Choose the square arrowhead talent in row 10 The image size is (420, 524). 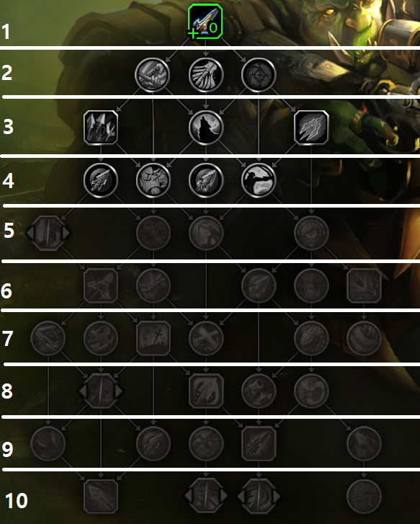pos(101,497)
